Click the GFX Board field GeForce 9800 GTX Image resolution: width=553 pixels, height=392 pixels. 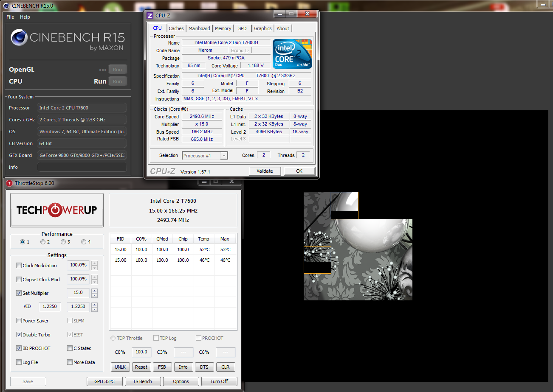[82, 155]
